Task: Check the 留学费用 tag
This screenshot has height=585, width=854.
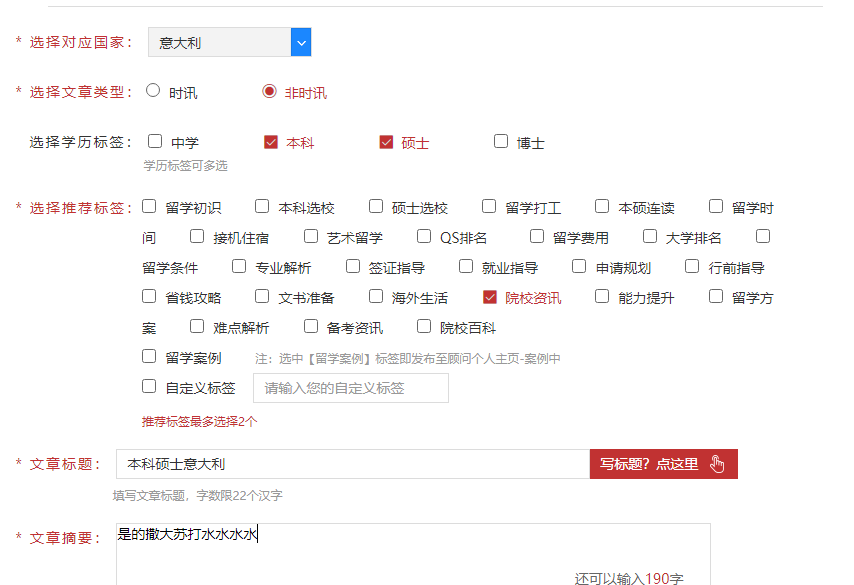Action: pyautogui.click(x=537, y=236)
